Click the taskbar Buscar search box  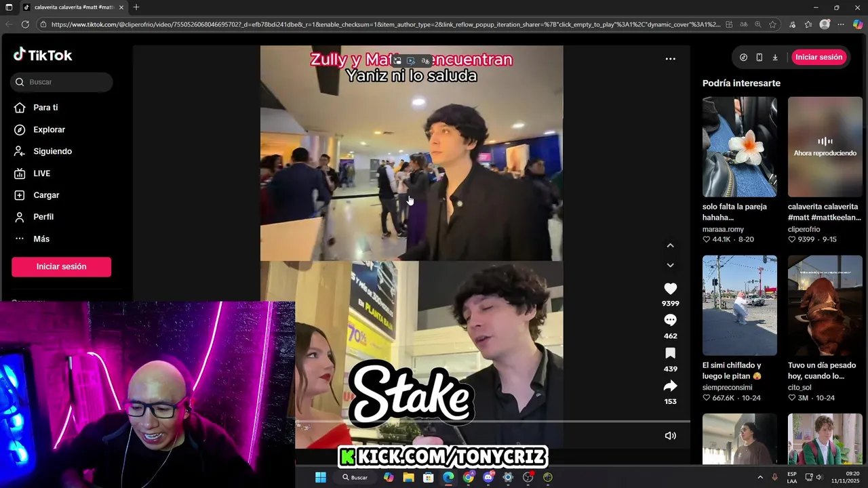(356, 477)
